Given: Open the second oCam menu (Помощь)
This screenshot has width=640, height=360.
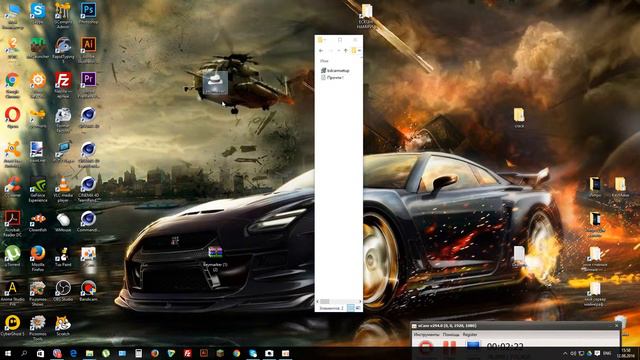Looking at the screenshot, I should [x=451, y=334].
